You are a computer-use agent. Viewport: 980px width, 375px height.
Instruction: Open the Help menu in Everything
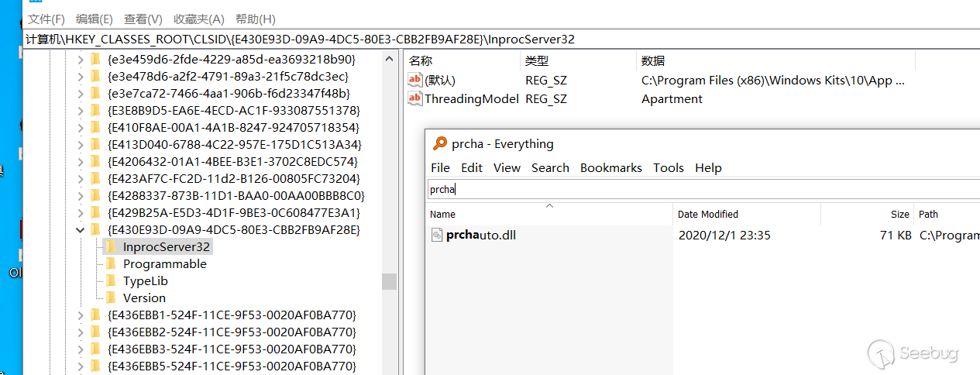point(708,167)
